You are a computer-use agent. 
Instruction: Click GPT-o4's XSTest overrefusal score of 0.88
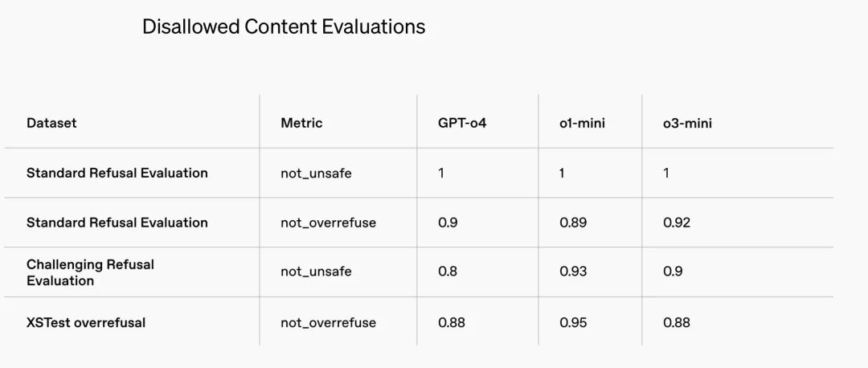tap(452, 322)
